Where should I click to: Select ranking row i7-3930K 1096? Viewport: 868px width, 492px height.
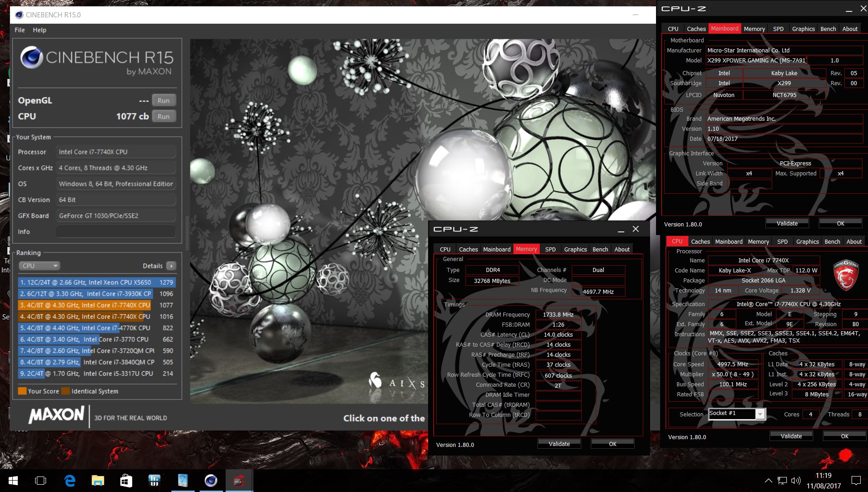tap(97, 294)
